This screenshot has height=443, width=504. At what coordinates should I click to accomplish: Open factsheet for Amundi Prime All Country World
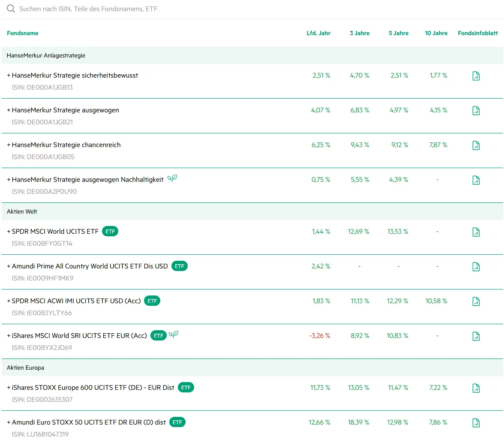coord(476,267)
